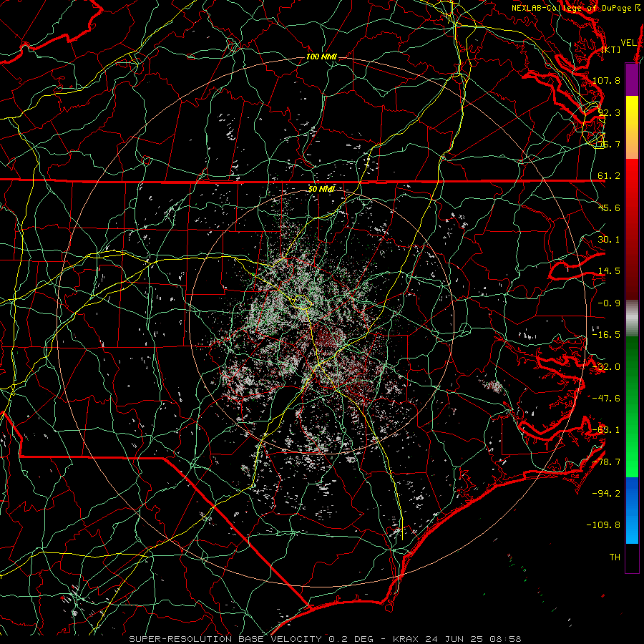
Task: Pick the blue band on velocity color bar
Action: coord(632,510)
